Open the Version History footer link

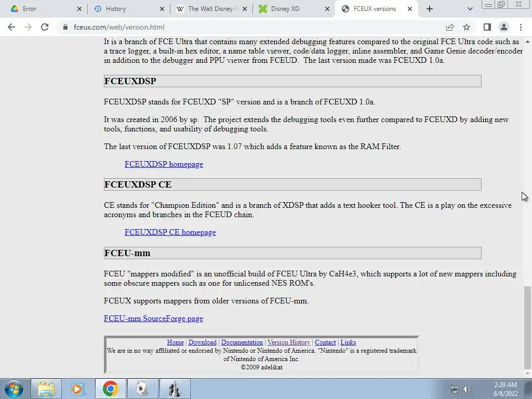pyautogui.click(x=289, y=342)
